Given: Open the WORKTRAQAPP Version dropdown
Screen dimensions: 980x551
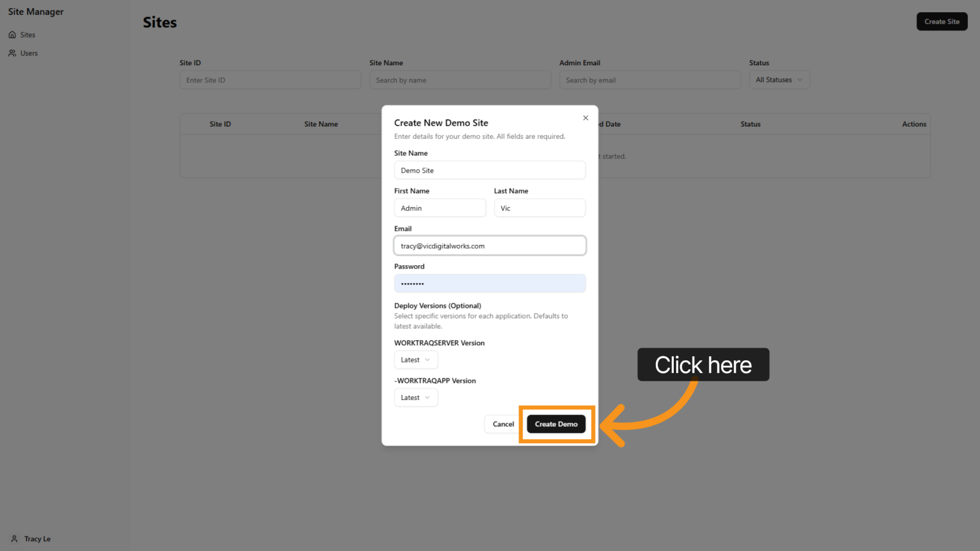Looking at the screenshot, I should click(415, 398).
